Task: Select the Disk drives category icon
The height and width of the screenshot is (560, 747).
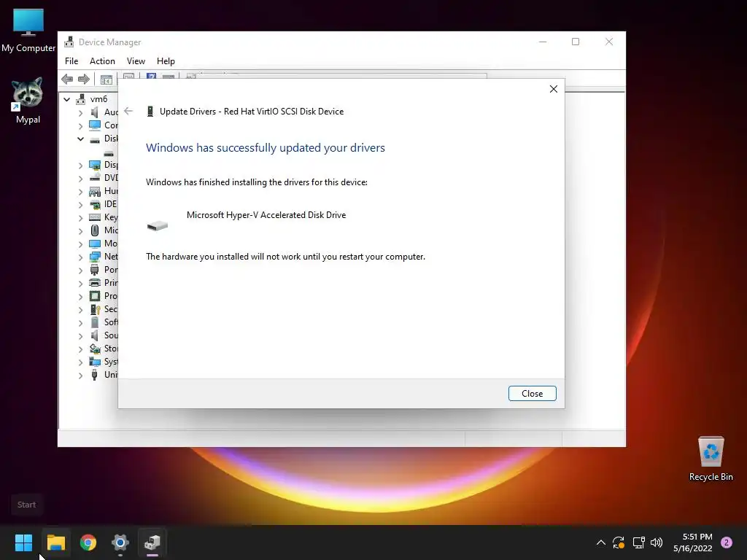Action: tap(95, 139)
